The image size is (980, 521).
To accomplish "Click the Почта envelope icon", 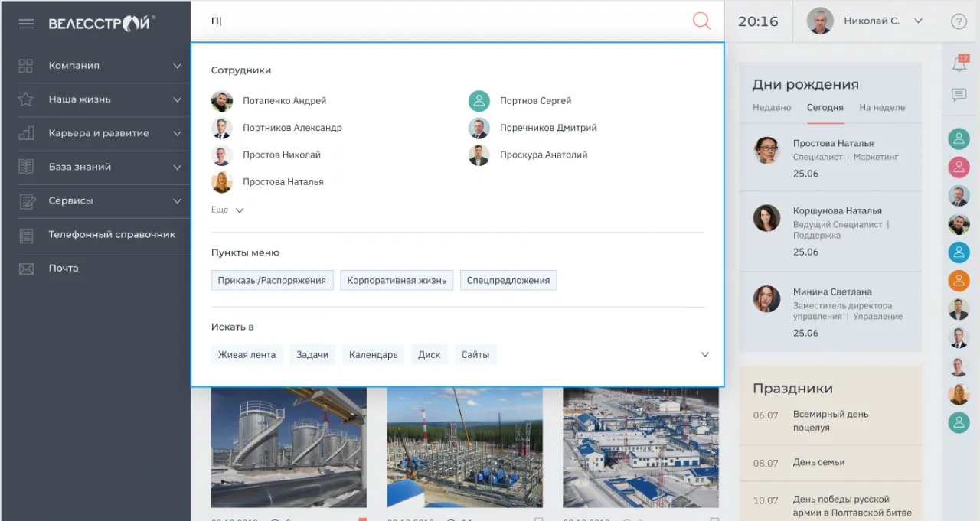I will (26, 269).
